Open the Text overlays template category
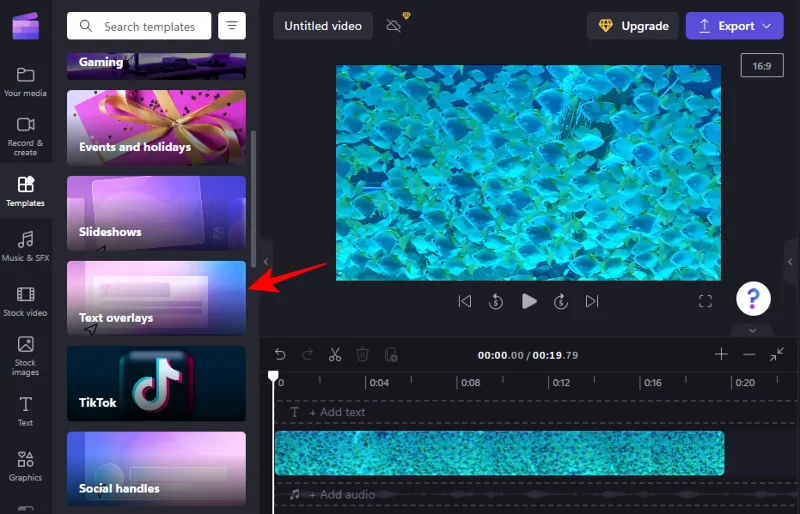Screen dimensions: 800x514 156,298
